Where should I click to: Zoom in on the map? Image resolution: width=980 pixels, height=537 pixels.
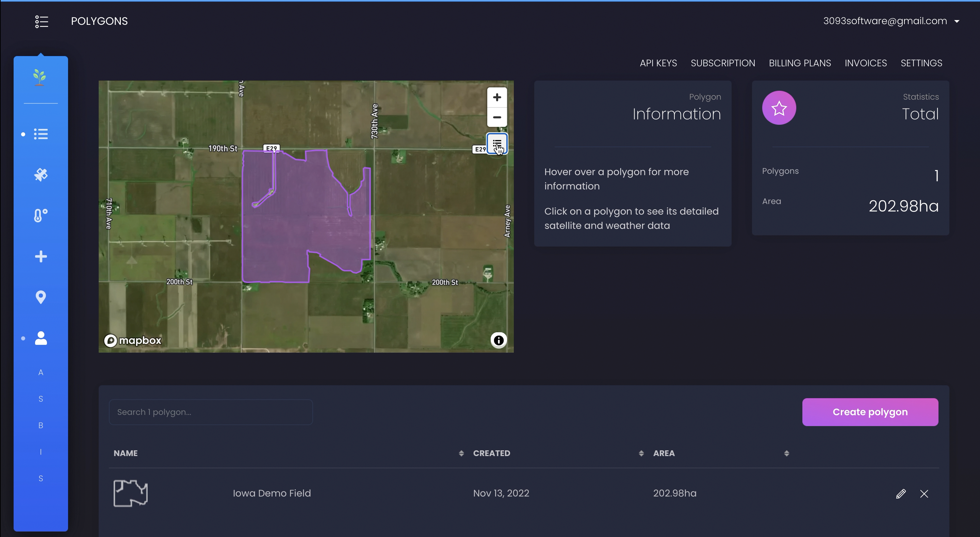click(x=496, y=97)
